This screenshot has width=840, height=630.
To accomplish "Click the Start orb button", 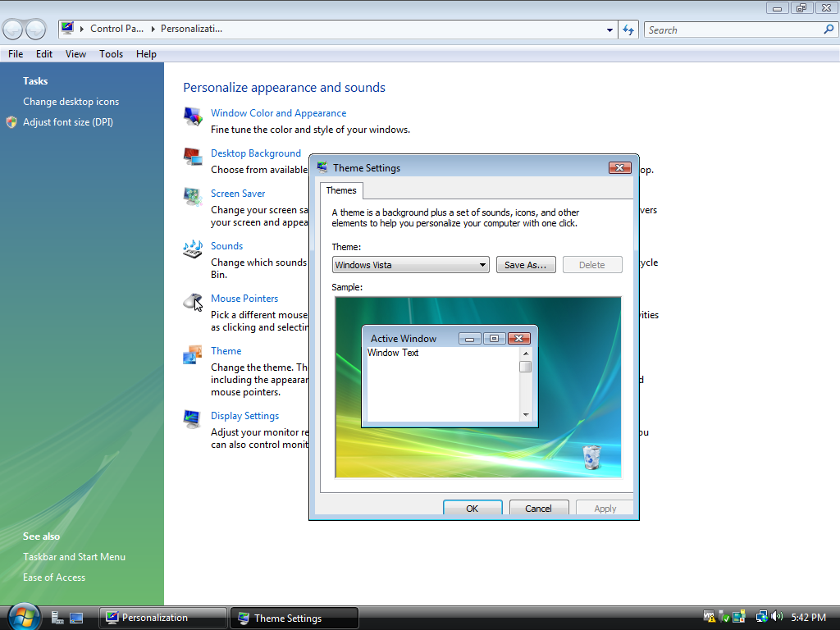I will tap(24, 616).
